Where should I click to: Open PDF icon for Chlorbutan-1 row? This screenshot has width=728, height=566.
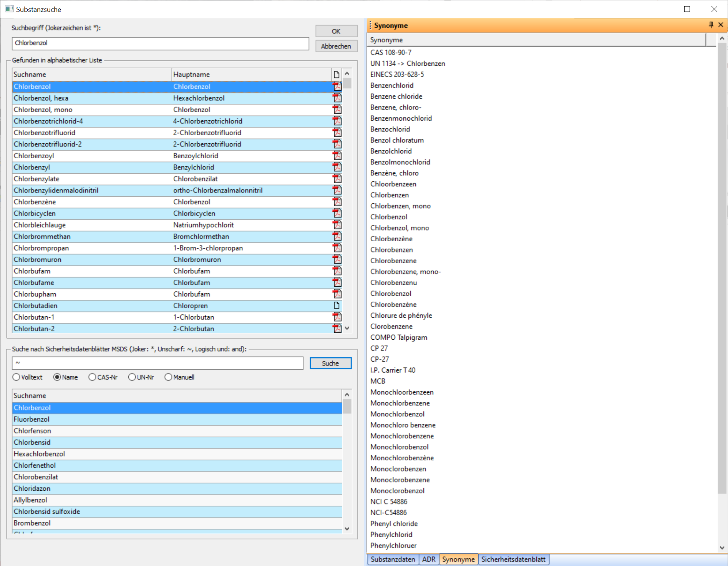tap(337, 317)
